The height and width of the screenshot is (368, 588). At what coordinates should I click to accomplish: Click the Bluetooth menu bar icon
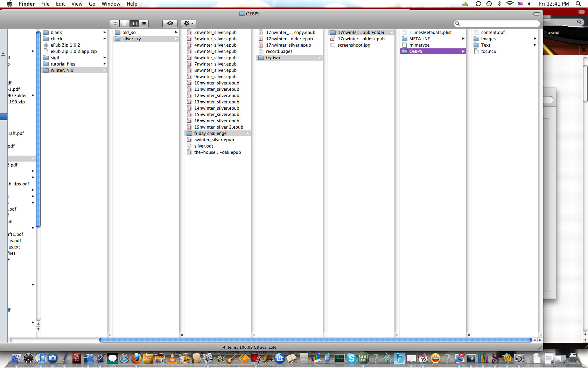coord(499,4)
